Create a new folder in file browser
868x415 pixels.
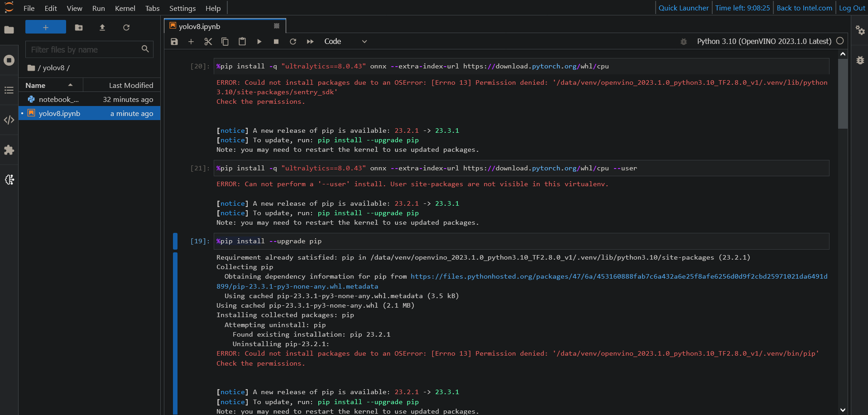pos(79,28)
